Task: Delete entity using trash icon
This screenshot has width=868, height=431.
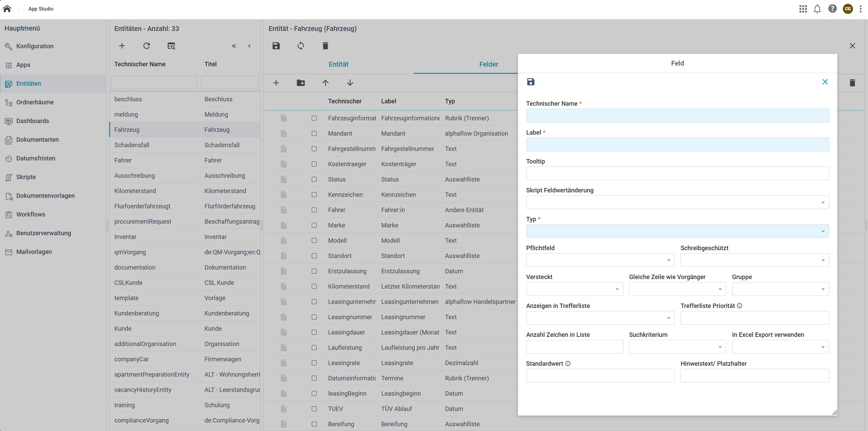Action: coord(325,46)
